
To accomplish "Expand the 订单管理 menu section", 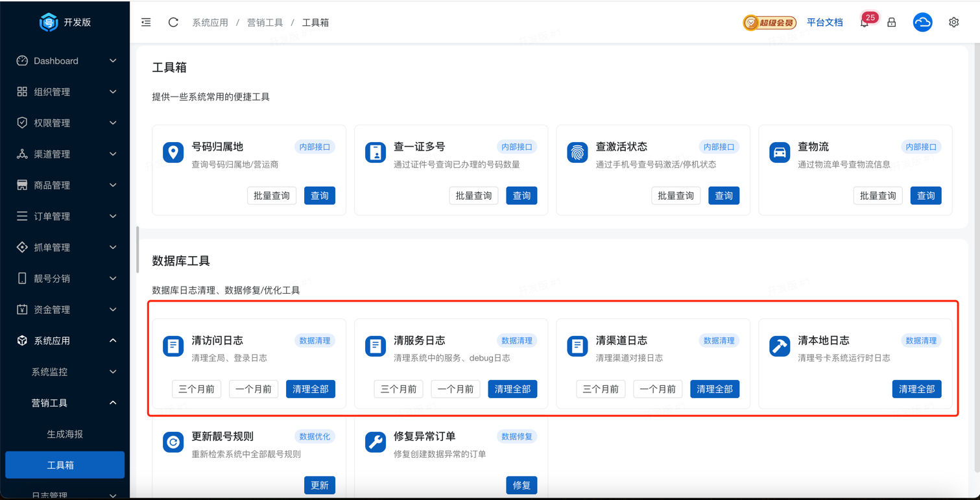I will pos(65,216).
